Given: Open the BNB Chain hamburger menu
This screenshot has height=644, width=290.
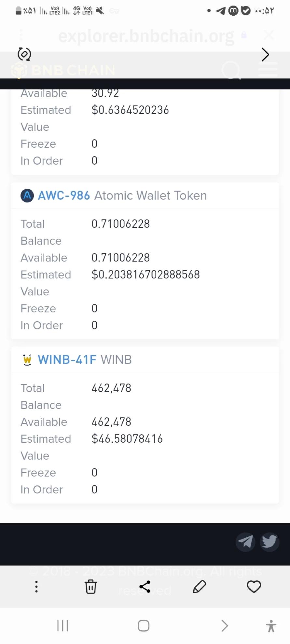Looking at the screenshot, I should (268, 70).
